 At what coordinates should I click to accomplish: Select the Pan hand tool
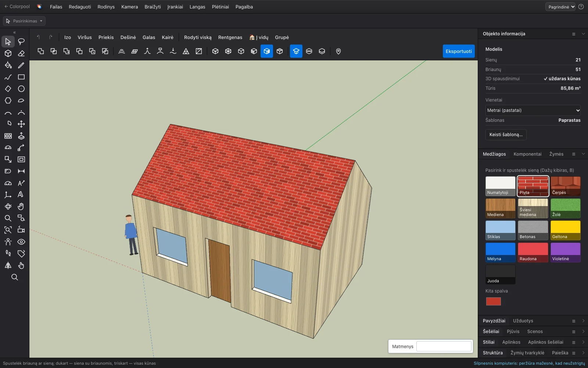pos(21,206)
